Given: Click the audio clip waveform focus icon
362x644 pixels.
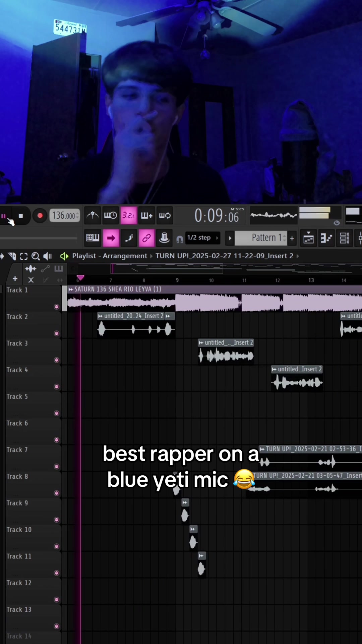Looking at the screenshot, I should [31, 269].
